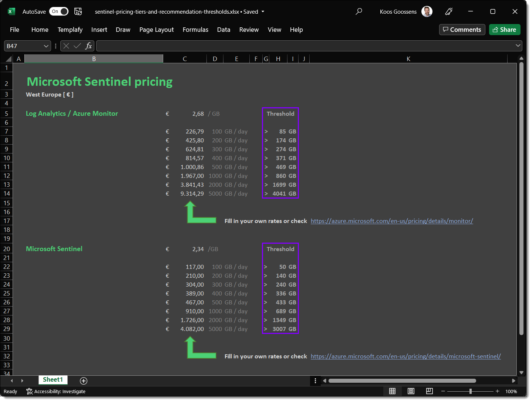This screenshot has width=532, height=402.
Task: Switch to Normal view icon
Action: [393, 391]
